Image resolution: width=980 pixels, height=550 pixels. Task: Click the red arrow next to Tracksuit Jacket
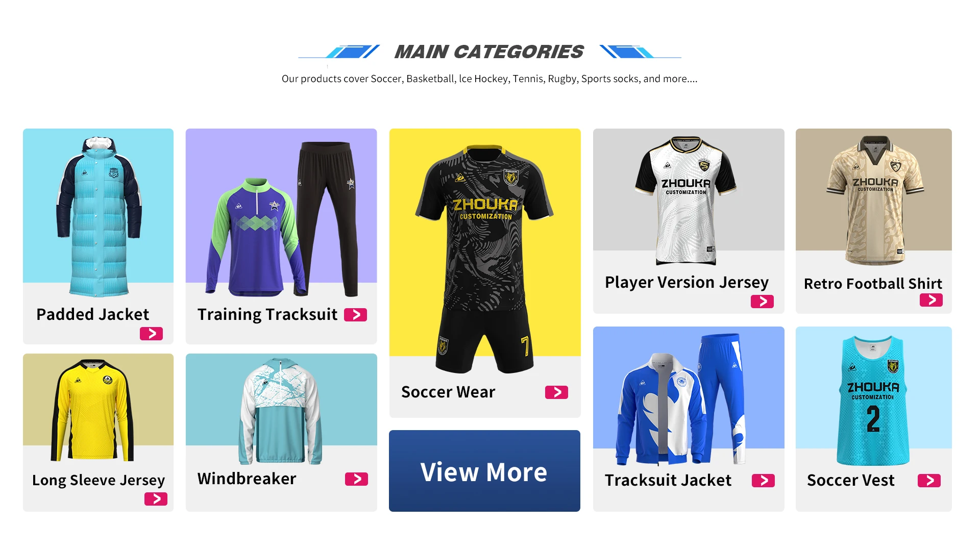tap(763, 481)
